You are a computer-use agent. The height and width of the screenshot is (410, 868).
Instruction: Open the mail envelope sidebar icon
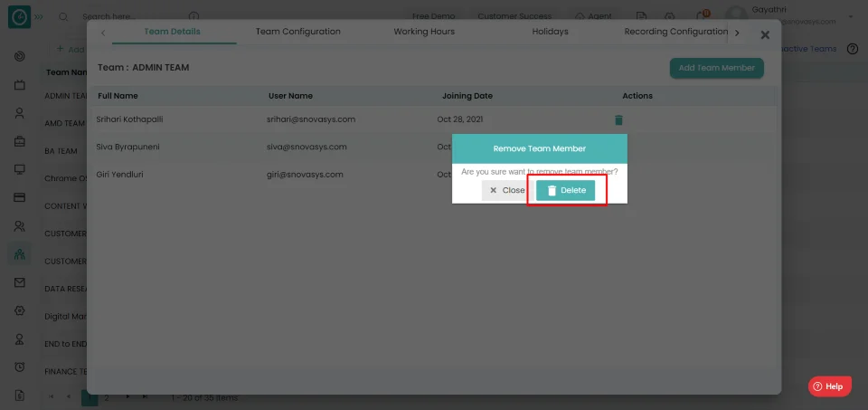(x=20, y=282)
